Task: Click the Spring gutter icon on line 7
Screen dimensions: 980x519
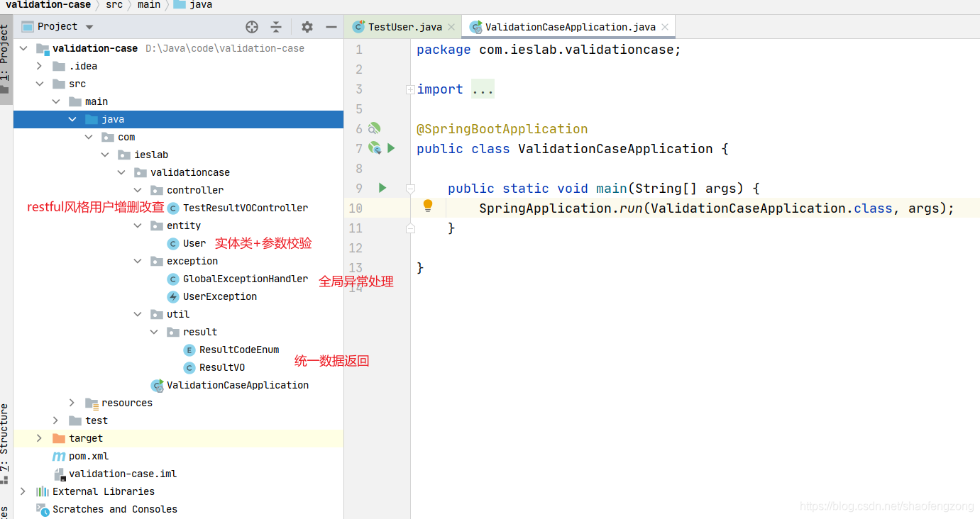Action: (375, 148)
